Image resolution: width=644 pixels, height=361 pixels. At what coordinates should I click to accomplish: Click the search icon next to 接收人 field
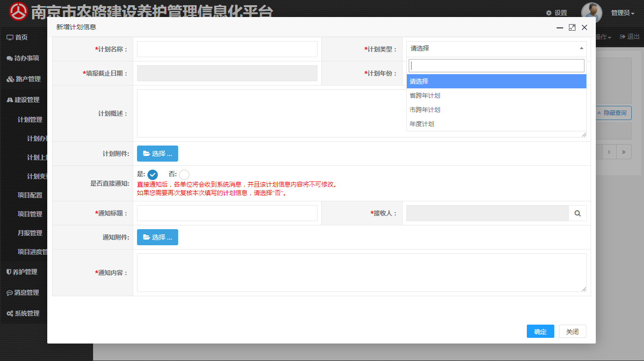(577, 213)
